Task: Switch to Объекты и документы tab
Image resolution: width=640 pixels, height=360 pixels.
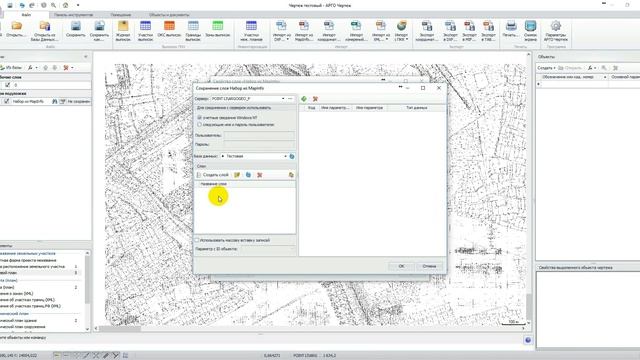Action: point(169,15)
